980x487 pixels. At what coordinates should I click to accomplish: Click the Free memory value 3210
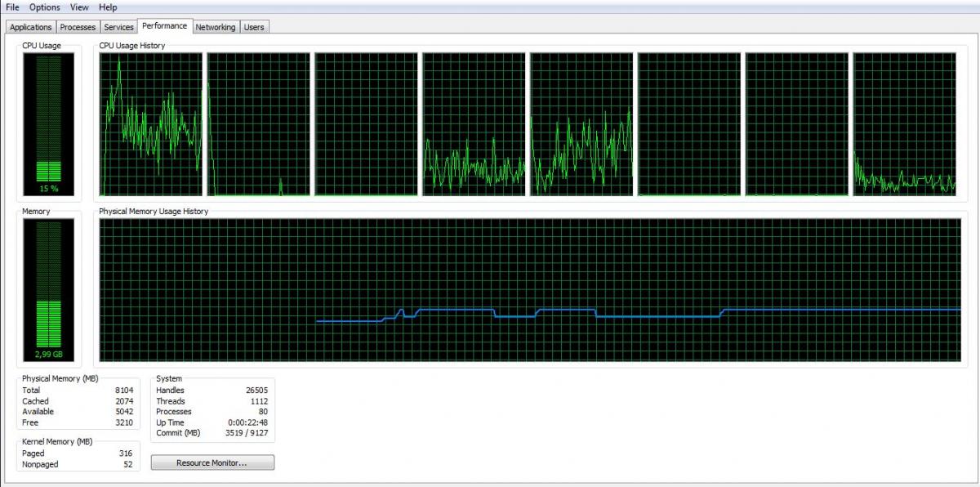pyautogui.click(x=124, y=422)
